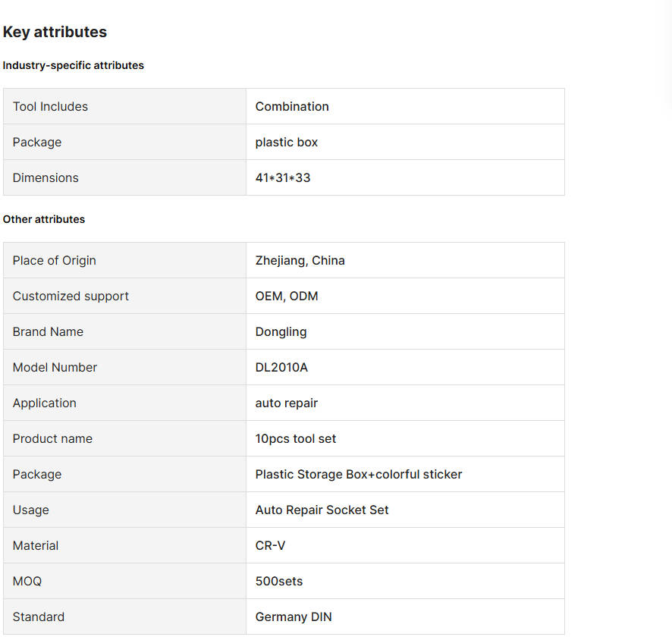
Task: Select the plastic box value
Action: pos(287,142)
